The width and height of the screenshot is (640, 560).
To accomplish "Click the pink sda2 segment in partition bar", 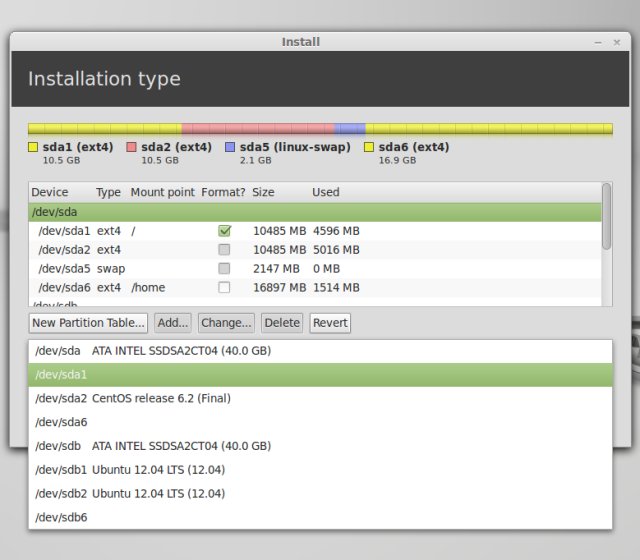I will click(x=257, y=129).
